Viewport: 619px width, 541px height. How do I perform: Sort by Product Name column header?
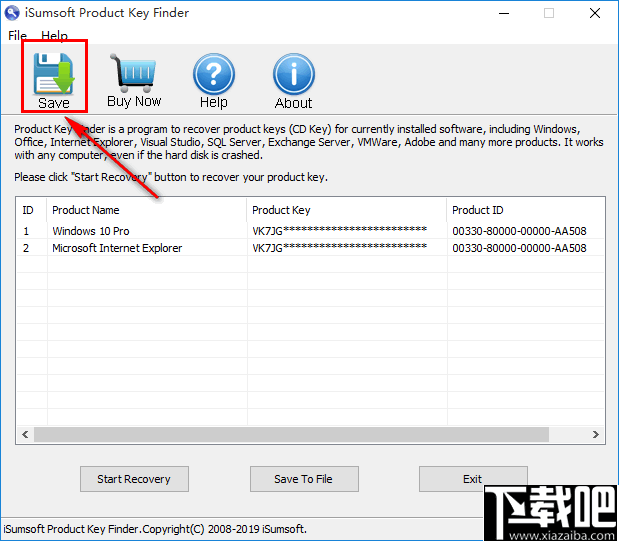[x=146, y=210]
